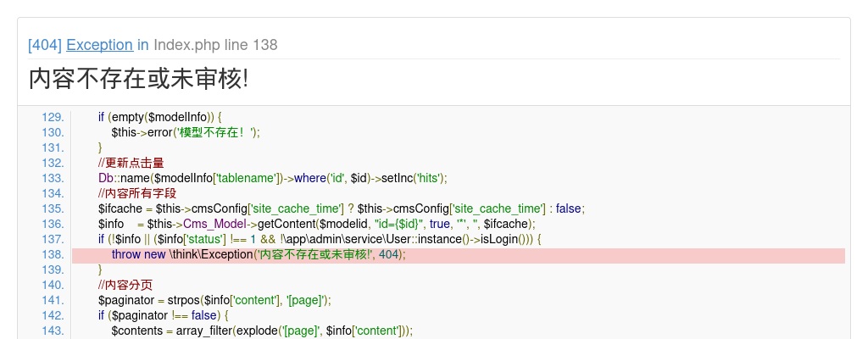Click the $info getContent code line
868x339 pixels.
coord(317,224)
